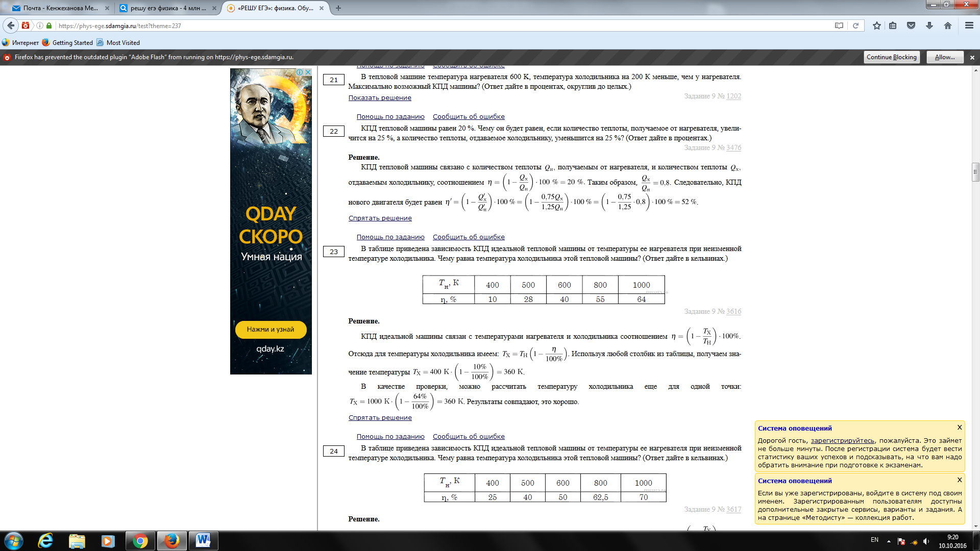980x551 pixels.
Task: Switch to the Почта mail tab
Action: (x=56, y=8)
